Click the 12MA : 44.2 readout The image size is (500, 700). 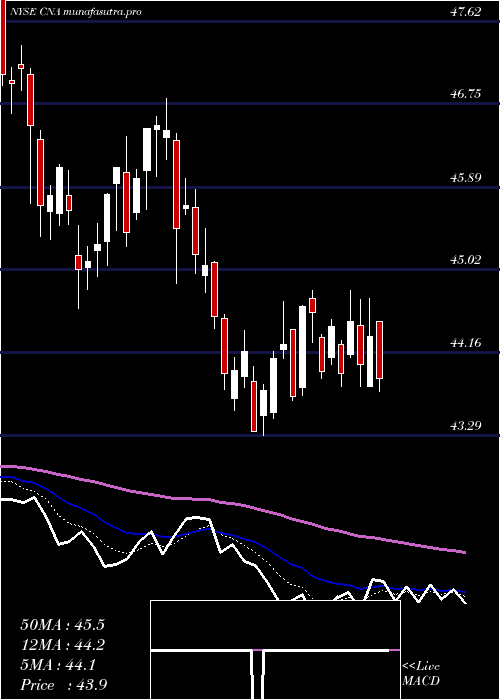click(x=62, y=645)
